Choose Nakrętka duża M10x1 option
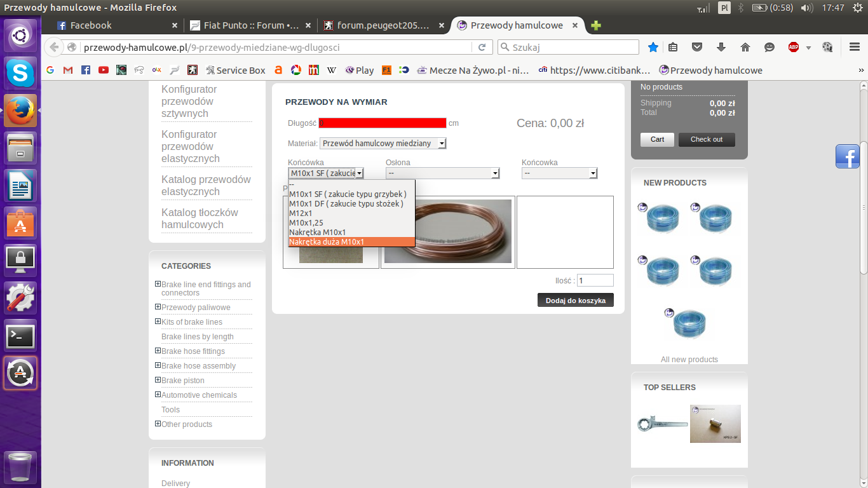The width and height of the screenshot is (868, 488). click(327, 242)
